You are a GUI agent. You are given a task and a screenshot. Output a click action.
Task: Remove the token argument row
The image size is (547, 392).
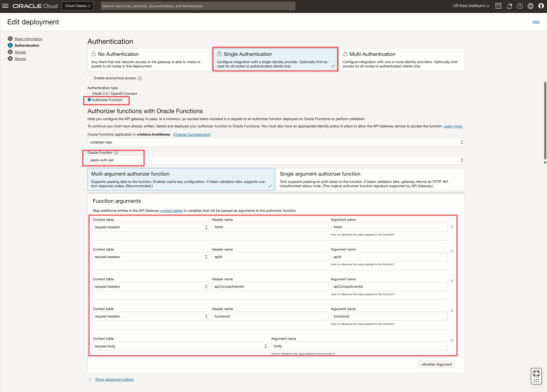[x=452, y=227]
